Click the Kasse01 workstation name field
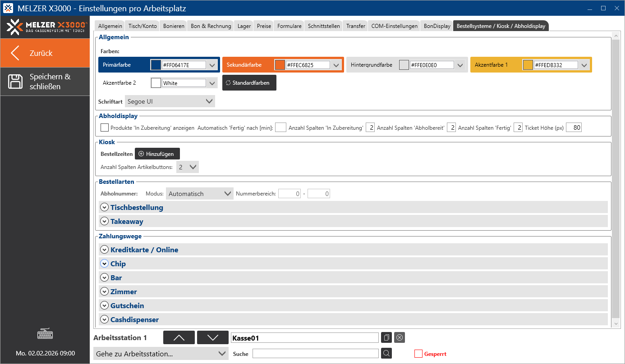Image resolution: width=625 pixels, height=364 pixels. click(x=304, y=338)
